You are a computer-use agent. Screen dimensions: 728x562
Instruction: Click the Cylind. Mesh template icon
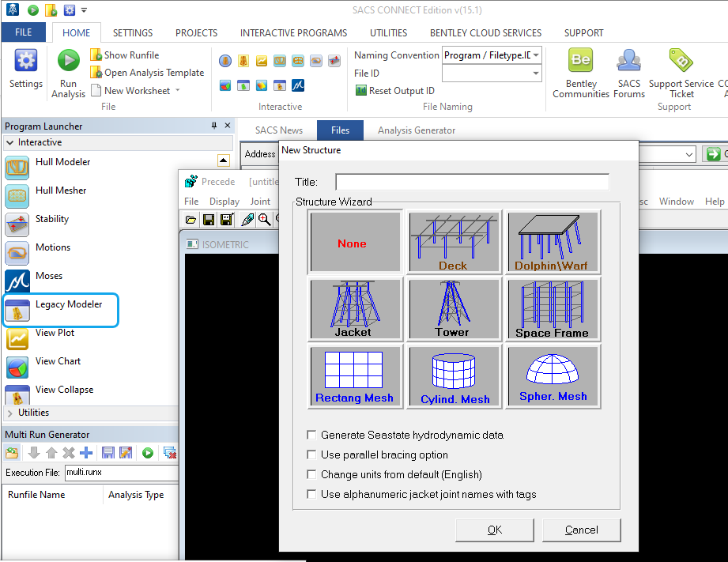point(455,375)
